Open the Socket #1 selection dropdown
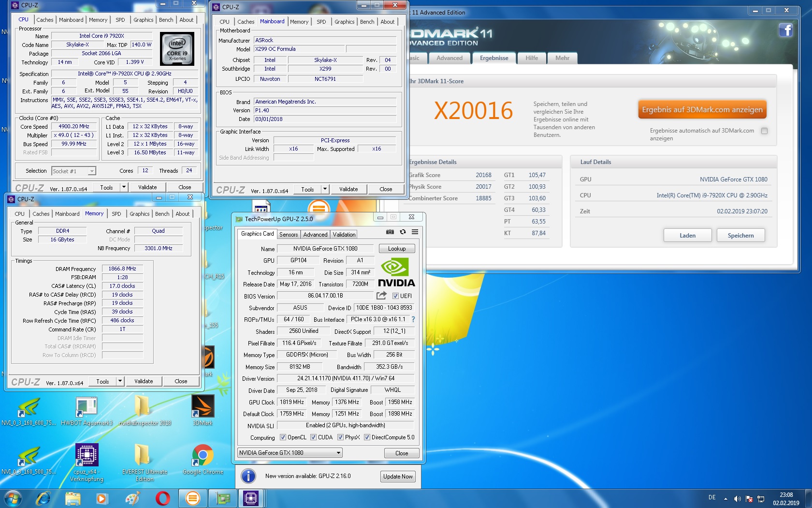The width and height of the screenshot is (812, 508). [x=74, y=171]
